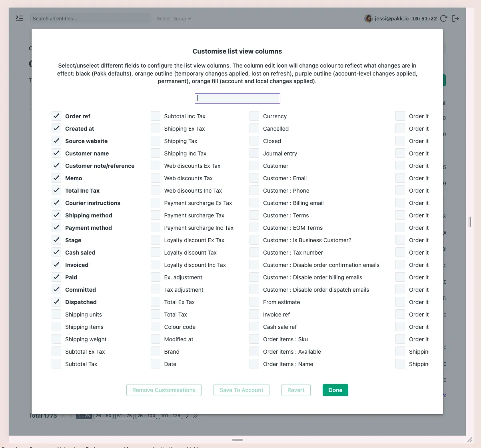Uncheck the Dispatched column
The image size is (481, 448).
coord(56,302)
